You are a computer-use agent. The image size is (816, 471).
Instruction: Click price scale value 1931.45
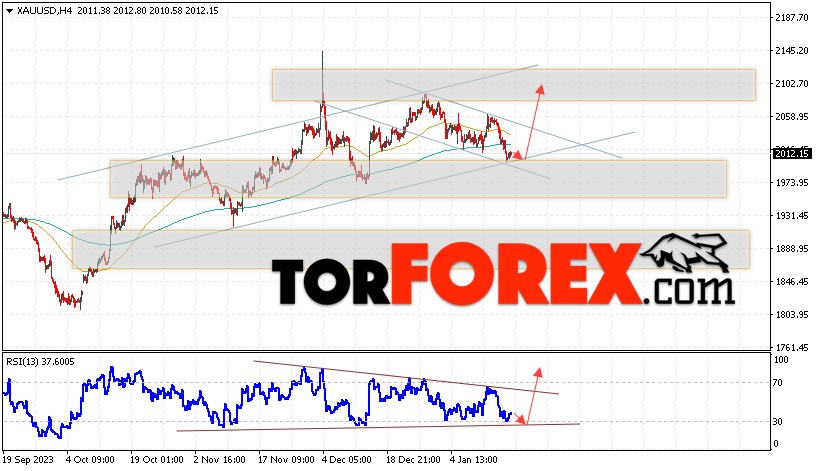pos(792,215)
